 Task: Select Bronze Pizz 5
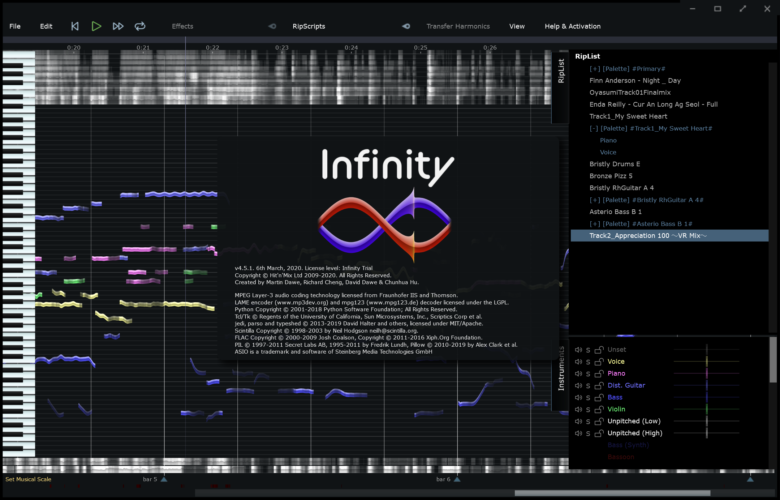point(611,176)
